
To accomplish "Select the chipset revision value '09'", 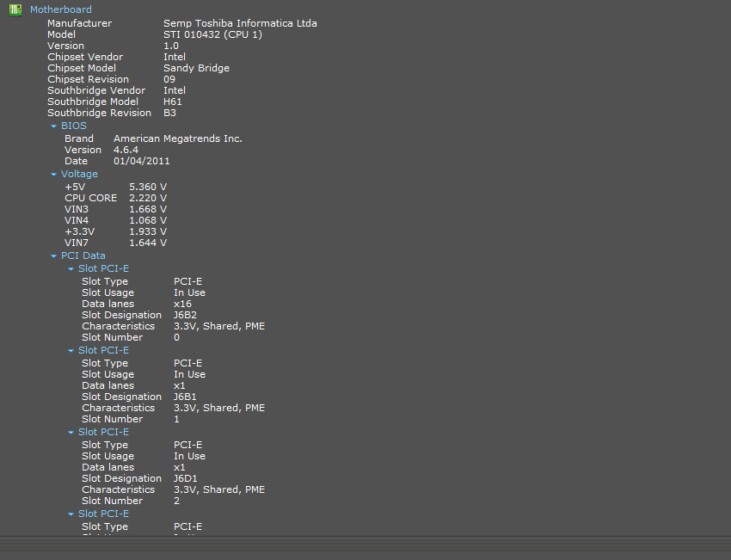I will (x=169, y=79).
